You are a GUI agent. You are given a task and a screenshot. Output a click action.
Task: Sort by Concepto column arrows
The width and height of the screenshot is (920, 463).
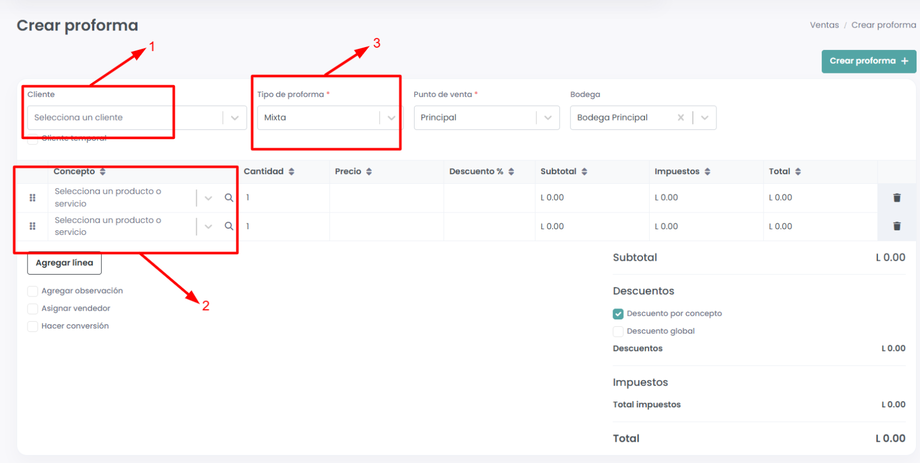click(x=103, y=172)
